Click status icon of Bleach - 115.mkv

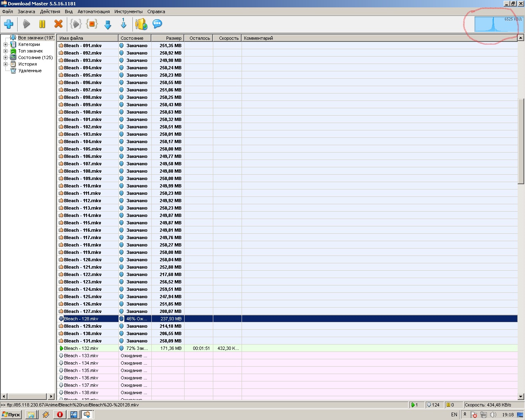[x=121, y=223]
